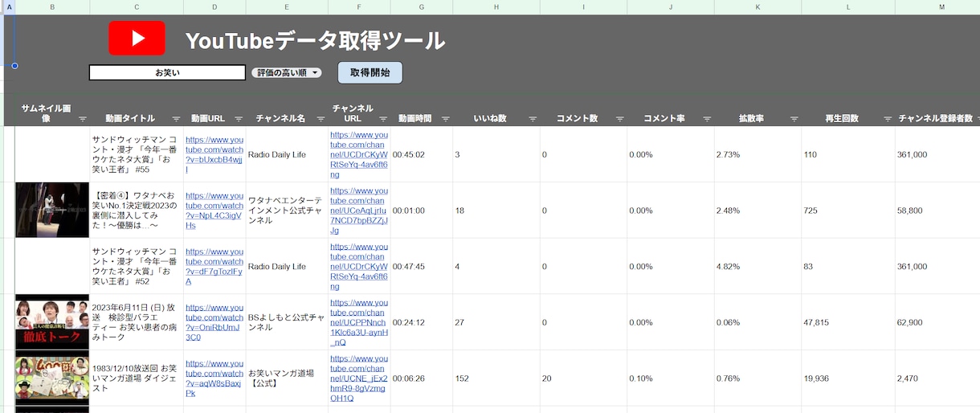
Task: Open filter for サムネイル画像 column
Action: pyautogui.click(x=83, y=119)
